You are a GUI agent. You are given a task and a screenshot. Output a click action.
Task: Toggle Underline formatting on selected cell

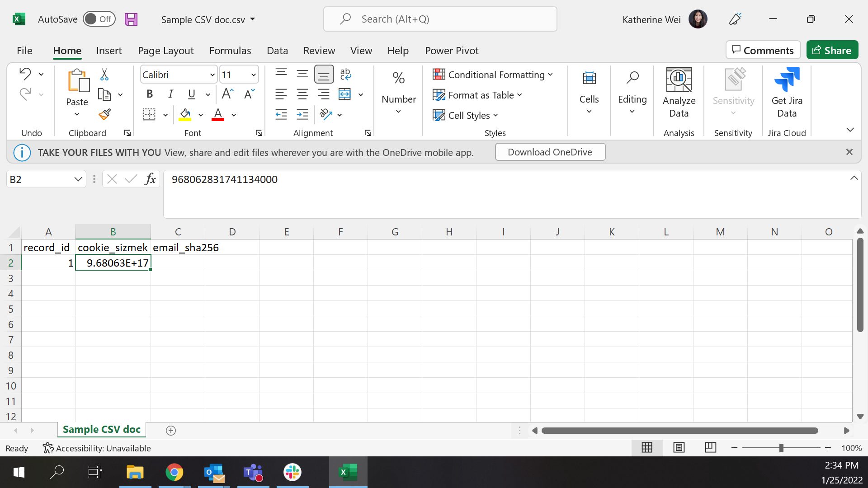(191, 94)
